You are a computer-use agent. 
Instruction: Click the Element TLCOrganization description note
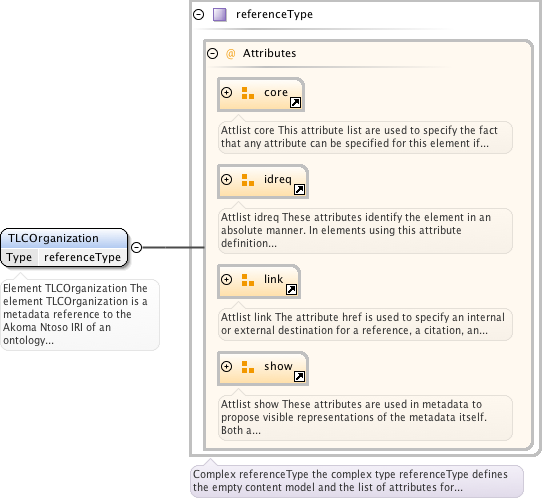pos(80,315)
